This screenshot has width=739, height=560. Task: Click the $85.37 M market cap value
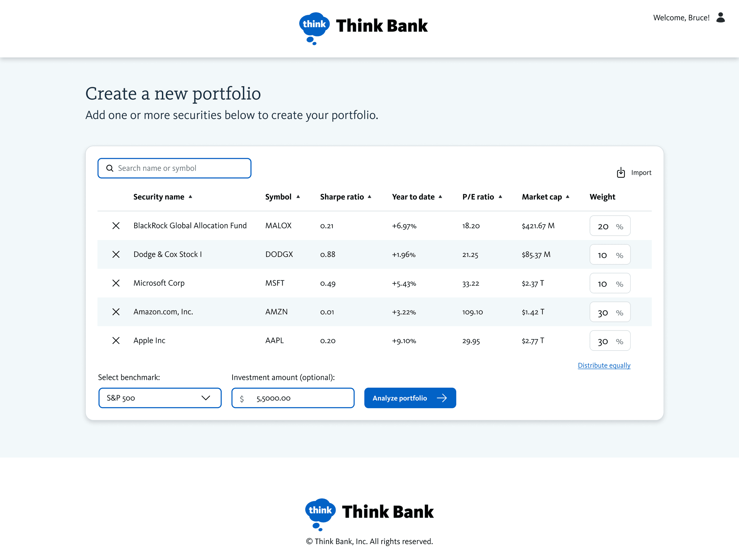(536, 254)
